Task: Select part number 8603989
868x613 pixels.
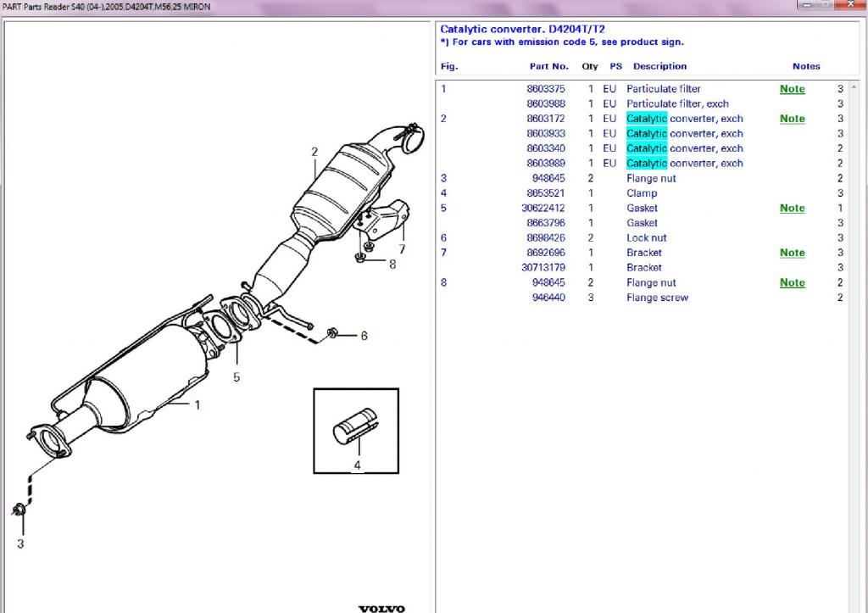Action: [x=546, y=164]
